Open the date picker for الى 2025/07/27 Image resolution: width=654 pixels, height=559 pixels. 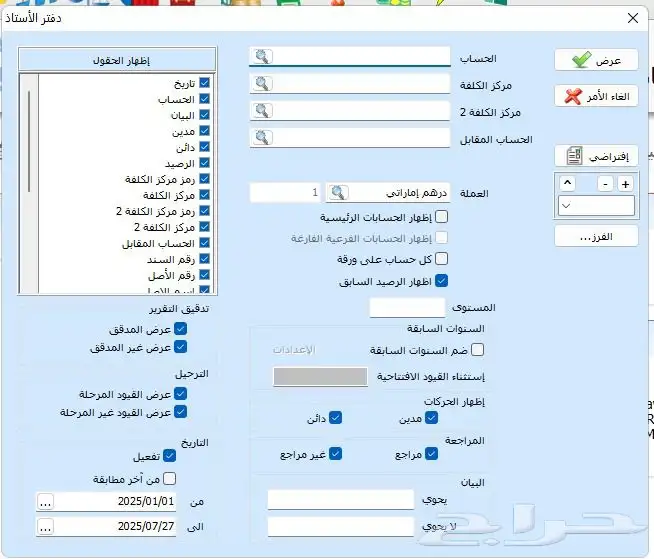point(45,527)
